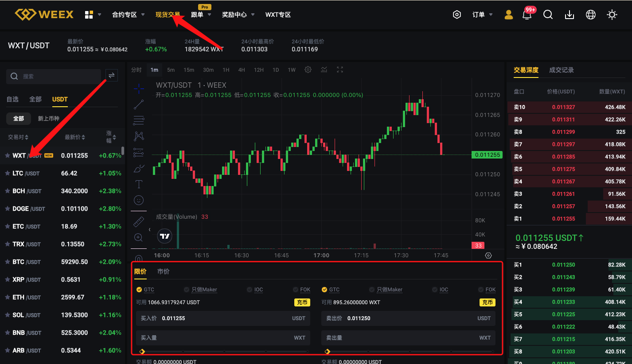Image resolution: width=632 pixels, height=364 pixels.
Task: Open the 现货交易 menu item
Action: (x=168, y=15)
